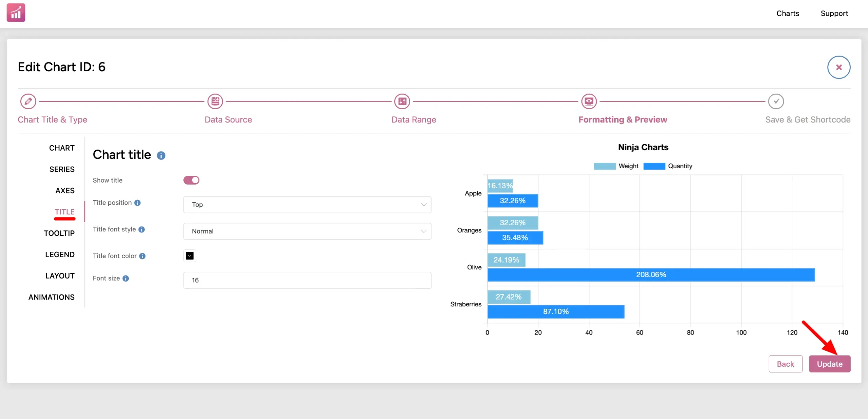Go to Chart Title & Type step label
This screenshot has height=419, width=868.
pyautogui.click(x=52, y=120)
